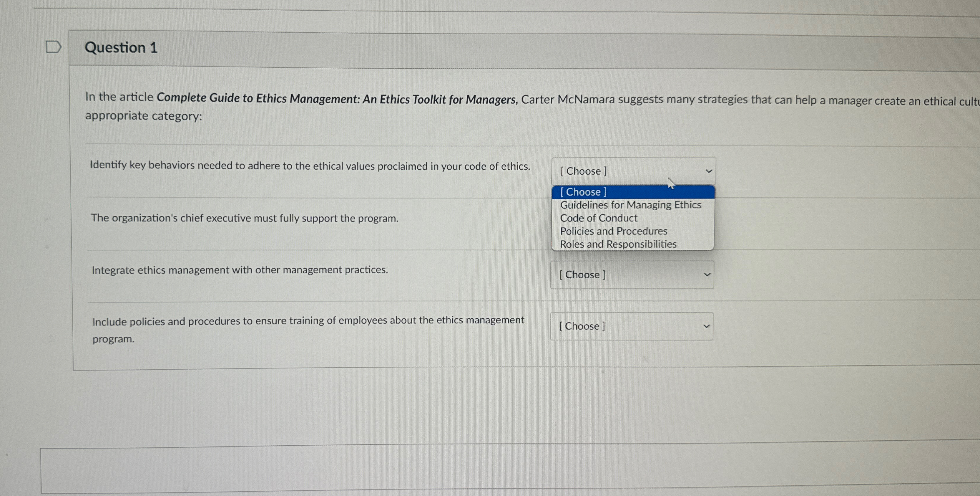This screenshot has height=496, width=980.
Task: Open dropdown for Include policies and procedures row
Action: (631, 326)
